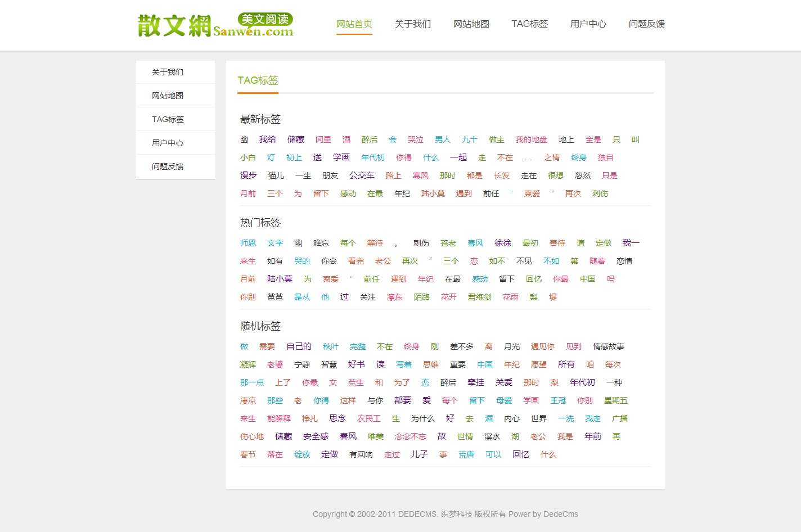
Task: Select the 念念不忘 tag
Action: click(x=410, y=436)
